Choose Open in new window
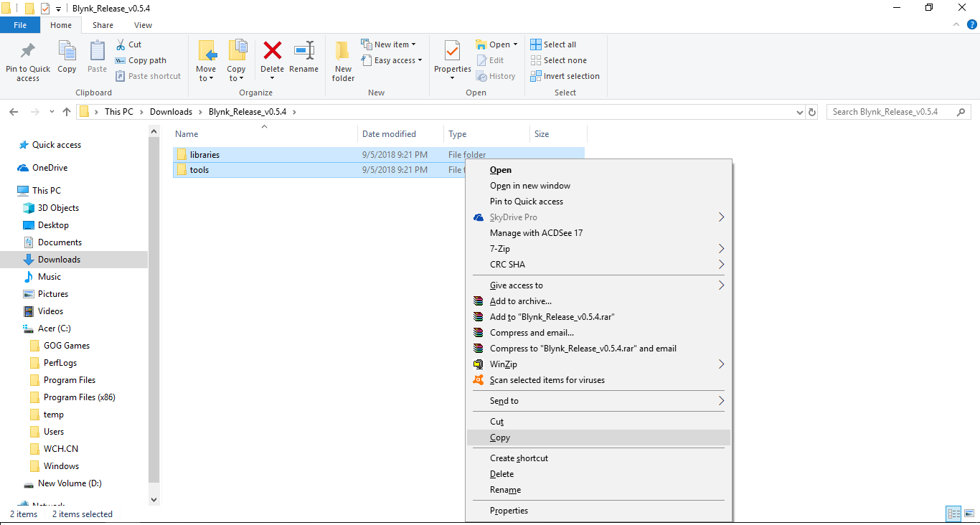 click(x=598, y=186)
